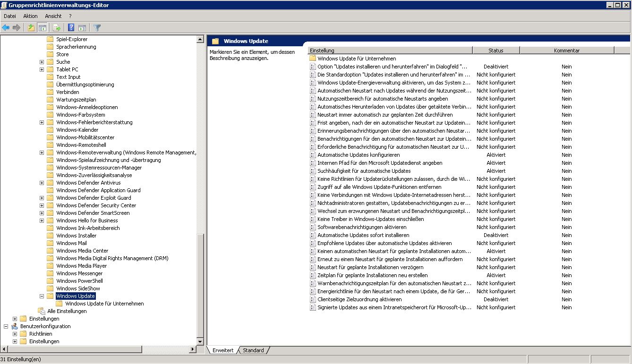Viewport: 632px width, 364px height.
Task: Sort by the Status column header
Action: (496, 51)
